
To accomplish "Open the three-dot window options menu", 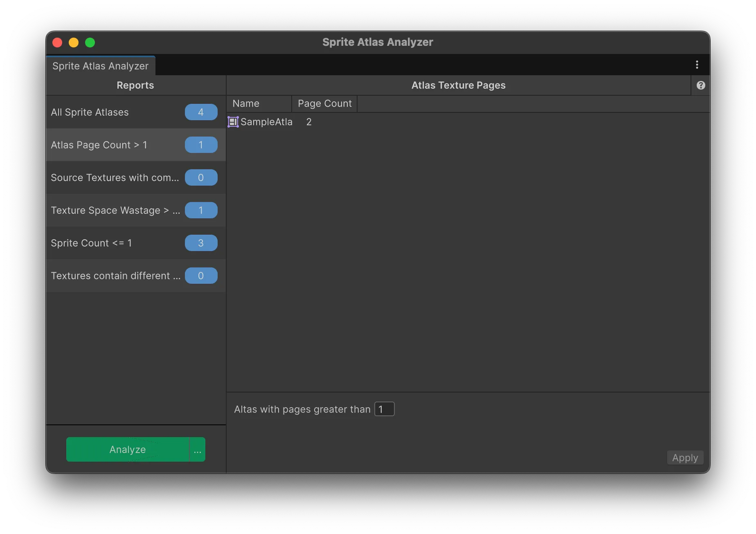I will click(x=697, y=65).
